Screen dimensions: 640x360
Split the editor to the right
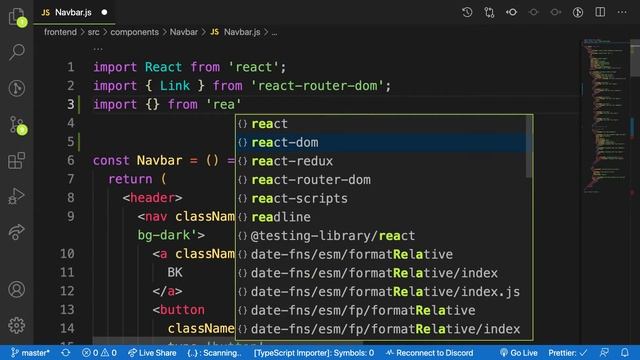(x=600, y=12)
